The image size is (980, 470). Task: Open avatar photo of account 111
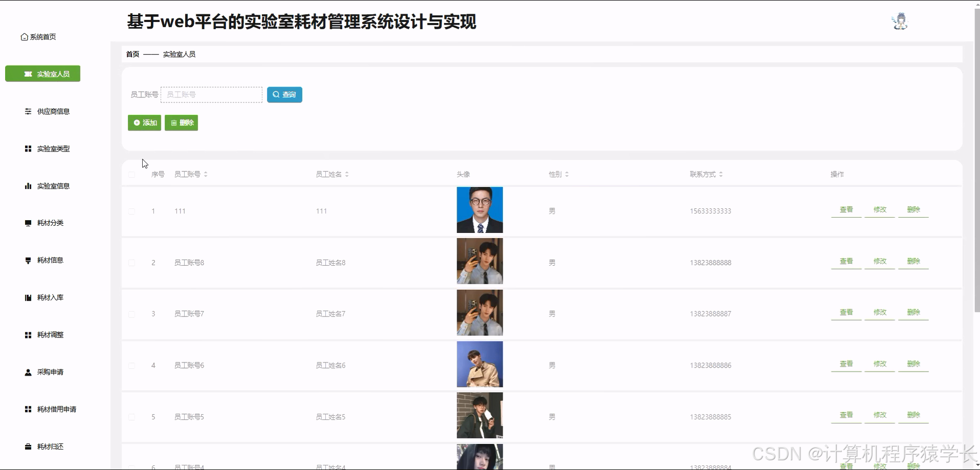pos(480,210)
